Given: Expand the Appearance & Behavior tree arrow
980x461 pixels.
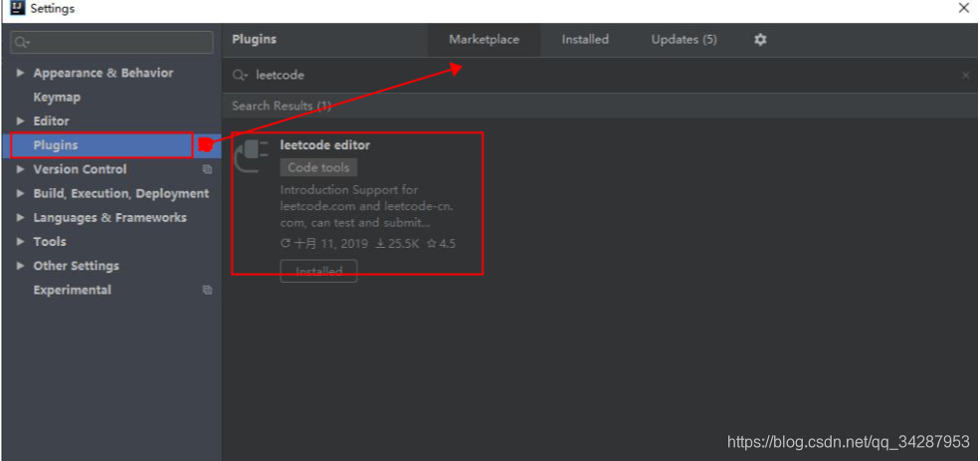Looking at the screenshot, I should pos(21,73).
